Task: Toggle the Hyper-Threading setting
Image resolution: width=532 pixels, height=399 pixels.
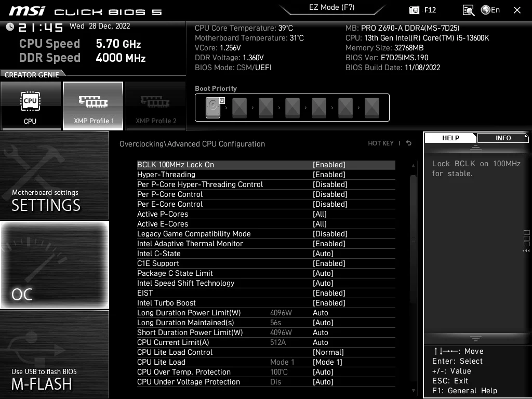Action: (x=266, y=175)
